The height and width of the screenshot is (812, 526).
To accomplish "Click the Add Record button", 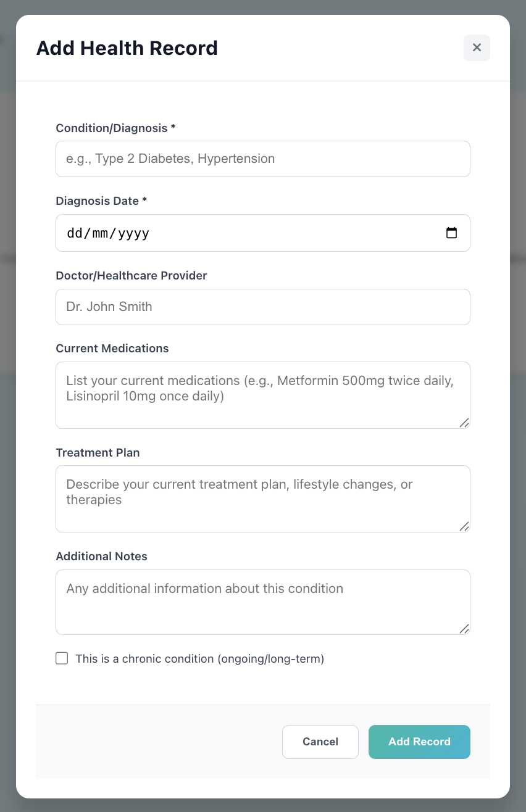I will (x=419, y=742).
